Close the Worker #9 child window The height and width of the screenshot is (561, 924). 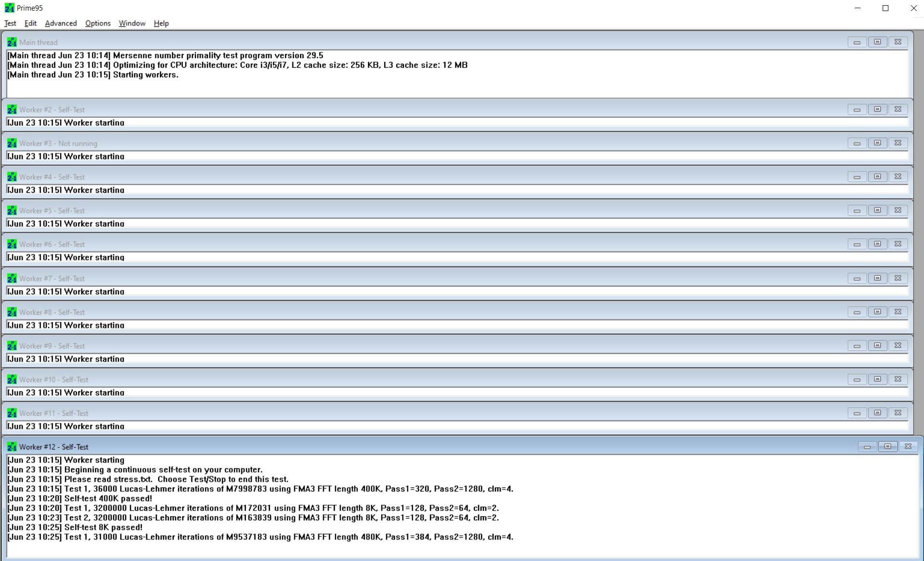tap(898, 346)
